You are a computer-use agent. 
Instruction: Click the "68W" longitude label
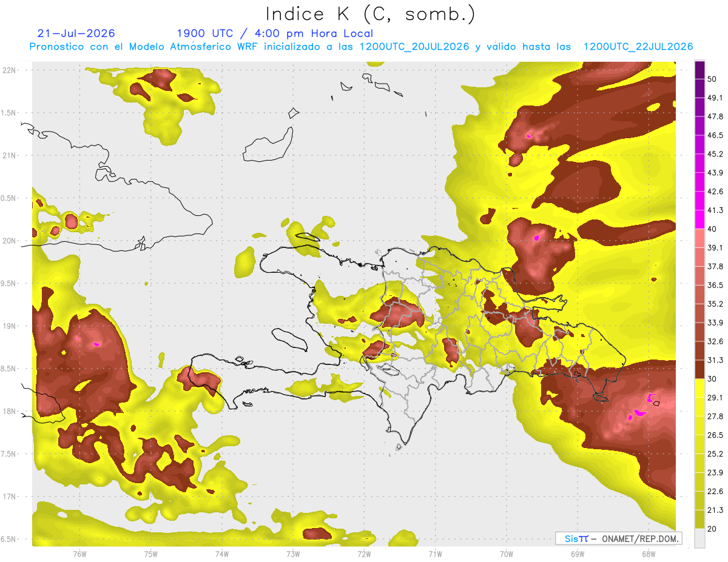pos(649,554)
